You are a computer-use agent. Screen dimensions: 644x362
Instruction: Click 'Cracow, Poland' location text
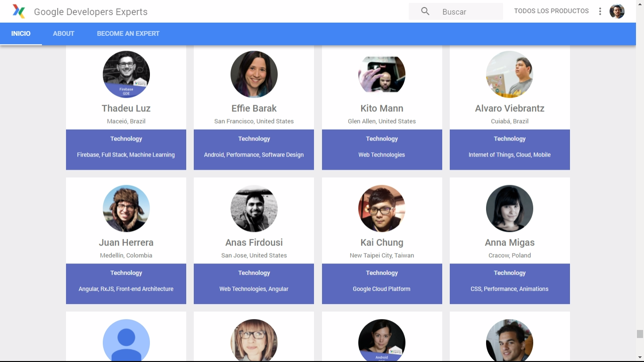510,255
